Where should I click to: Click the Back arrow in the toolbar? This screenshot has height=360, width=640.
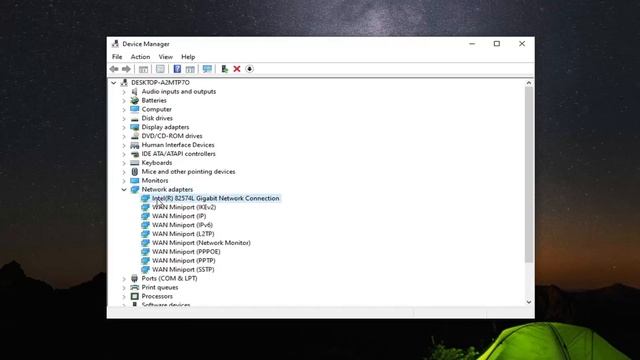tap(114, 69)
